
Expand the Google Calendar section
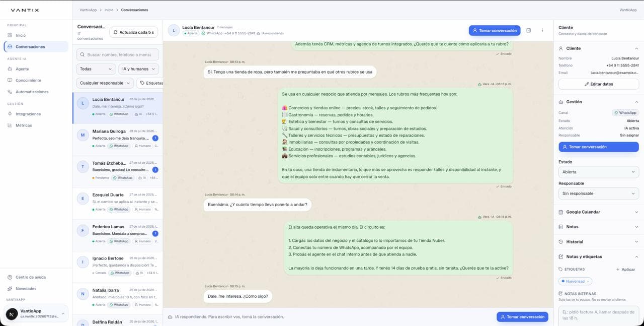(599, 212)
